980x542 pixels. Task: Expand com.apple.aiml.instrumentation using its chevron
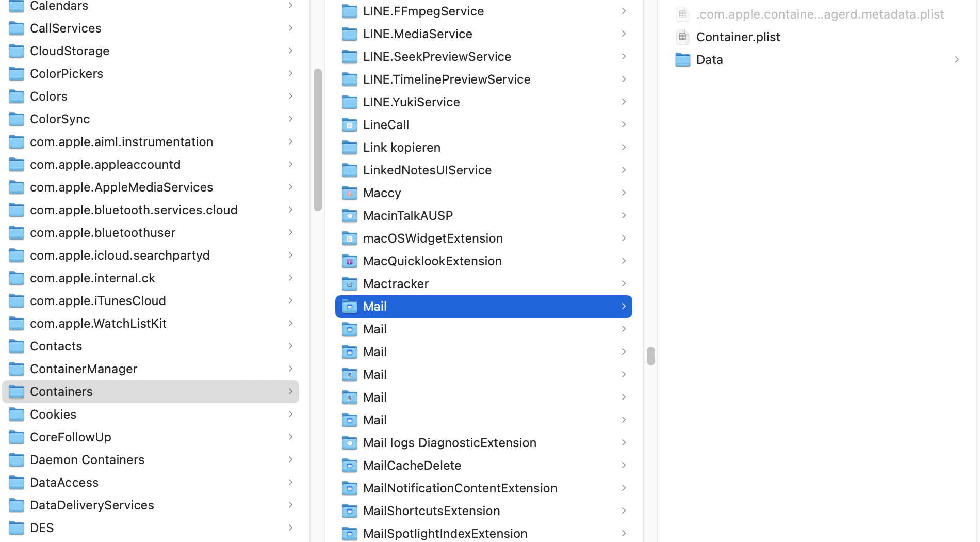(x=290, y=141)
